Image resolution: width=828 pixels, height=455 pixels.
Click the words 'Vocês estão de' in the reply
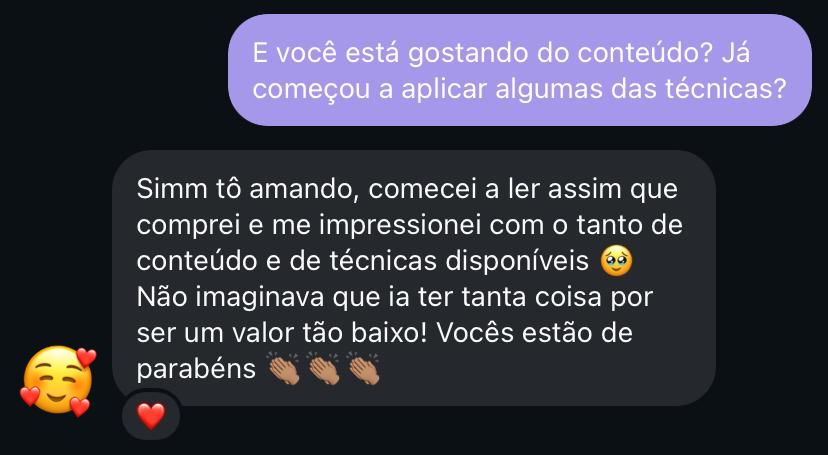click(x=535, y=334)
